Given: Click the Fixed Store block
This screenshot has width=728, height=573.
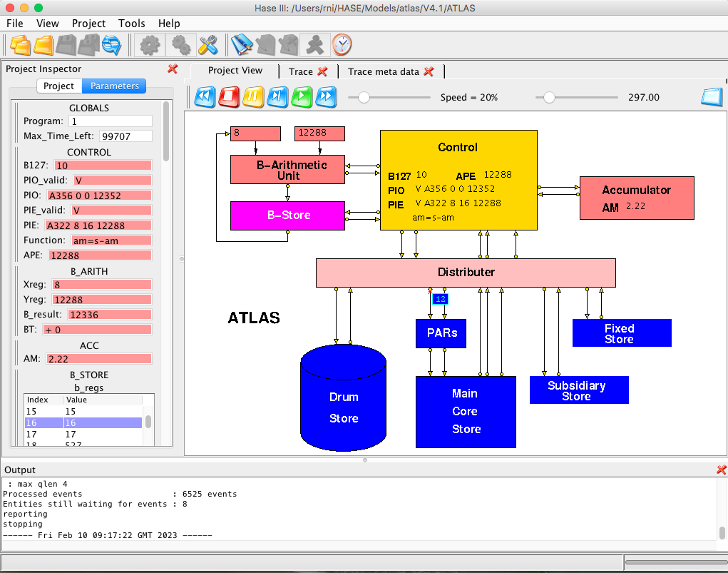Looking at the screenshot, I should [622, 333].
